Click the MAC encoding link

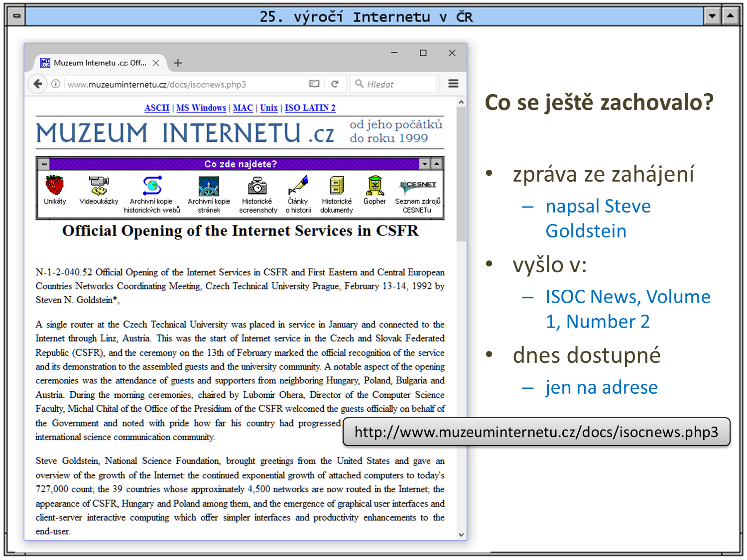point(243,108)
